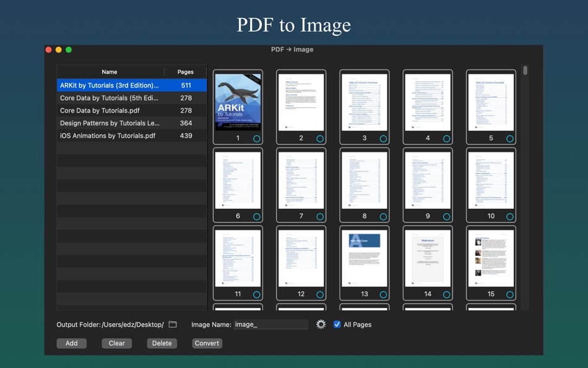
Task: Click the thumbnail scrollbar handle
Action: [x=525, y=70]
